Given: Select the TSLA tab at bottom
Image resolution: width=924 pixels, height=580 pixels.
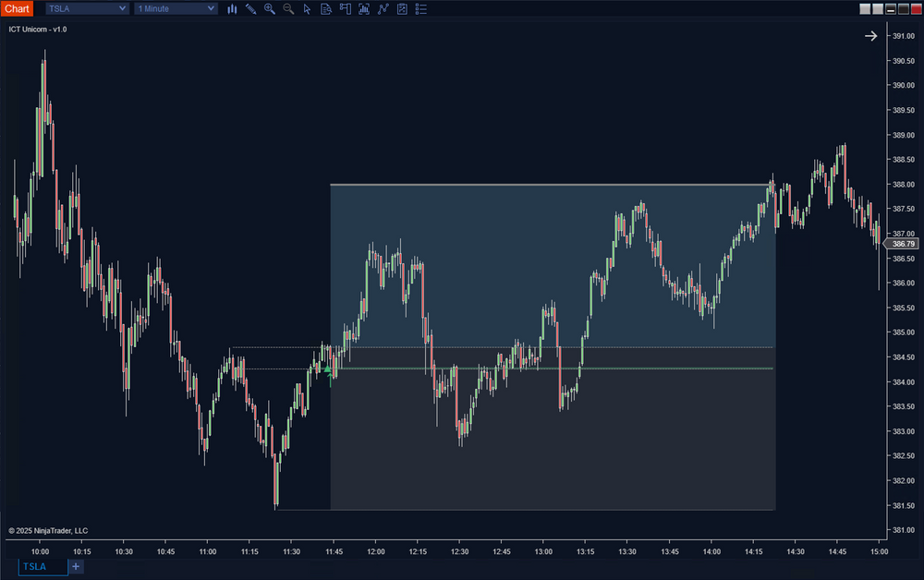Looking at the screenshot, I should coord(43,566).
